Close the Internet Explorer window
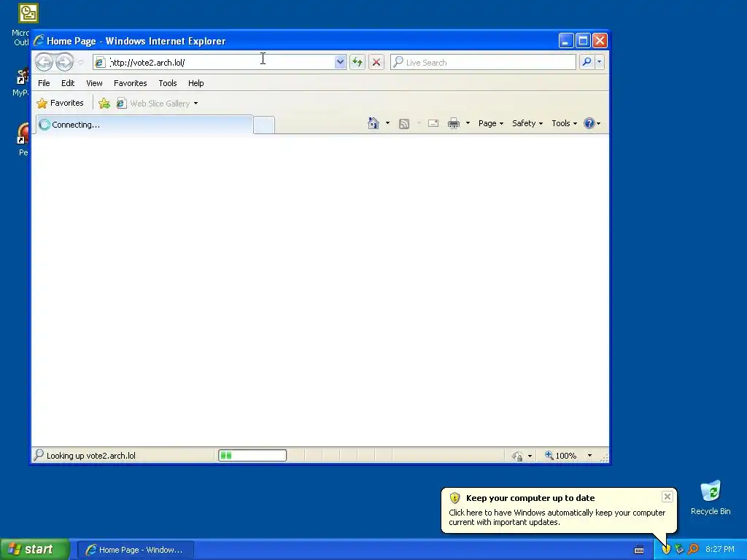747x560 pixels. tap(600, 41)
